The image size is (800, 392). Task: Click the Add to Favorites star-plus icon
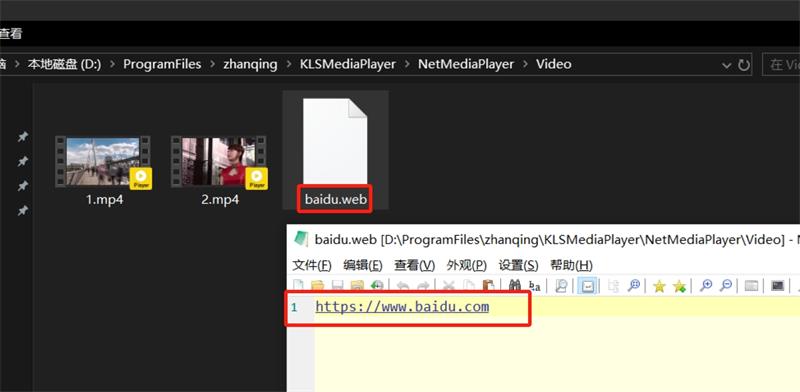tap(679, 286)
